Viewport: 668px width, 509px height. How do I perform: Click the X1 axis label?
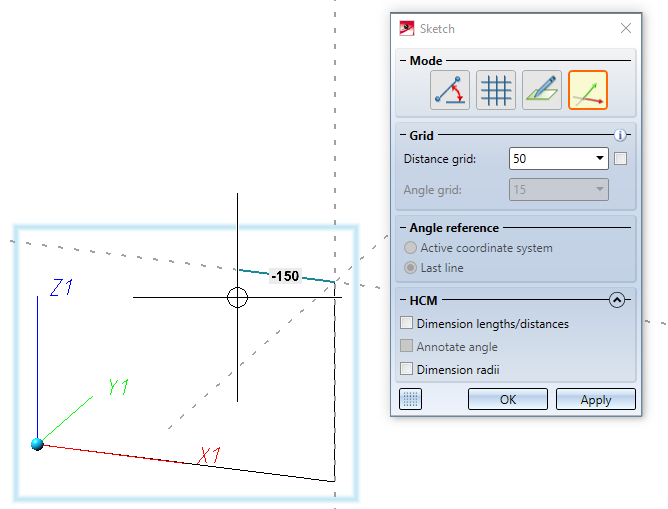click(x=209, y=455)
